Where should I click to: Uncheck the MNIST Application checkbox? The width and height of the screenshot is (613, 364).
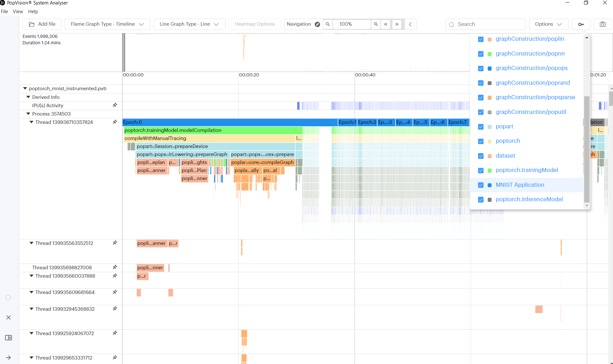tap(481, 185)
